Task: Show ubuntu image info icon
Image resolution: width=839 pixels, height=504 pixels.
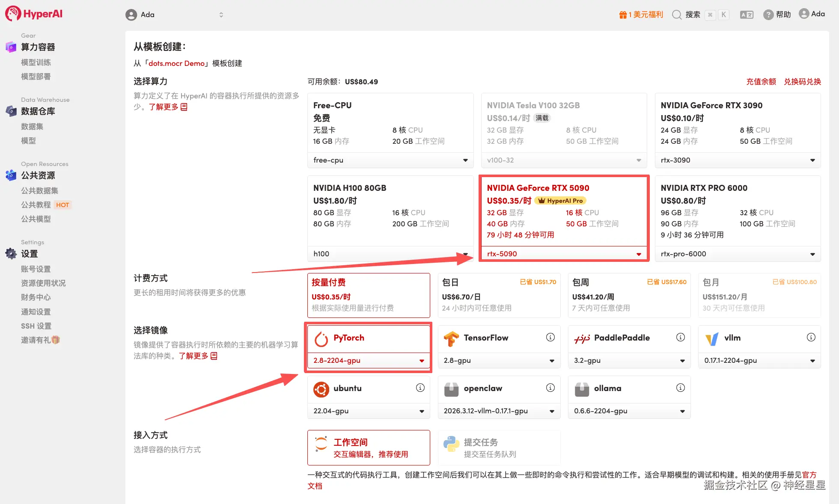Action: pyautogui.click(x=420, y=388)
